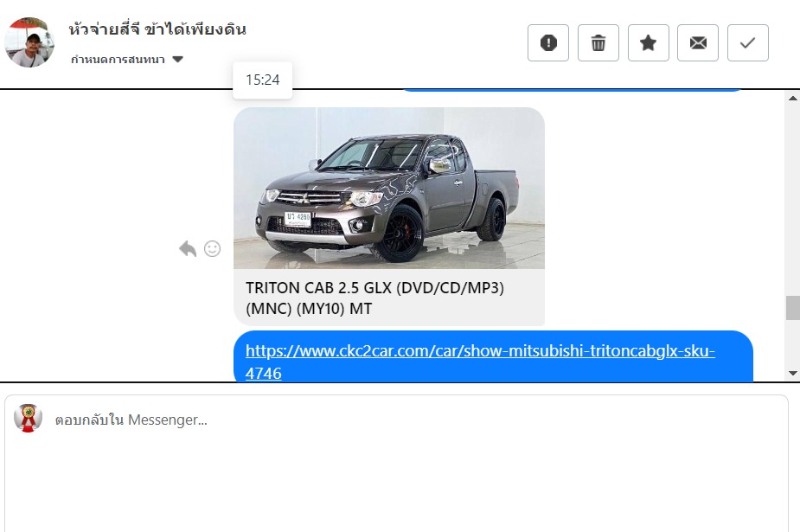Click the chat scrollbar thumb
Viewport: 800px width, 532px height.
point(792,308)
